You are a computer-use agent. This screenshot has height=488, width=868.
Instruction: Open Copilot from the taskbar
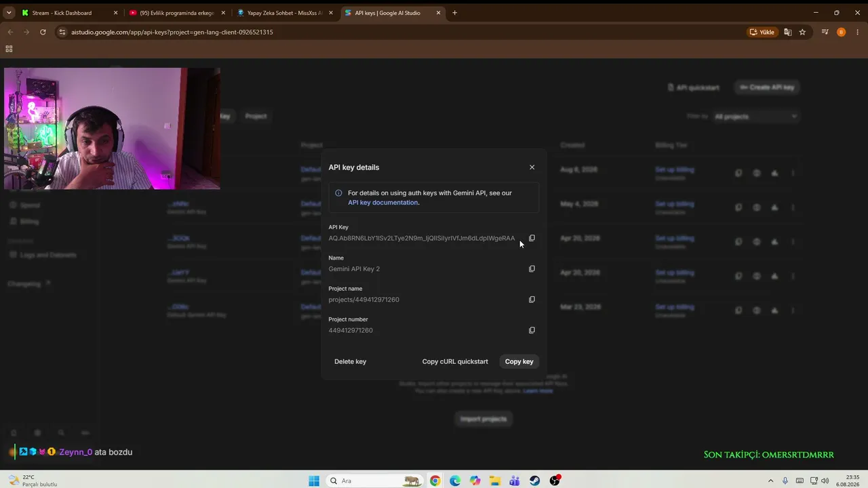475,481
